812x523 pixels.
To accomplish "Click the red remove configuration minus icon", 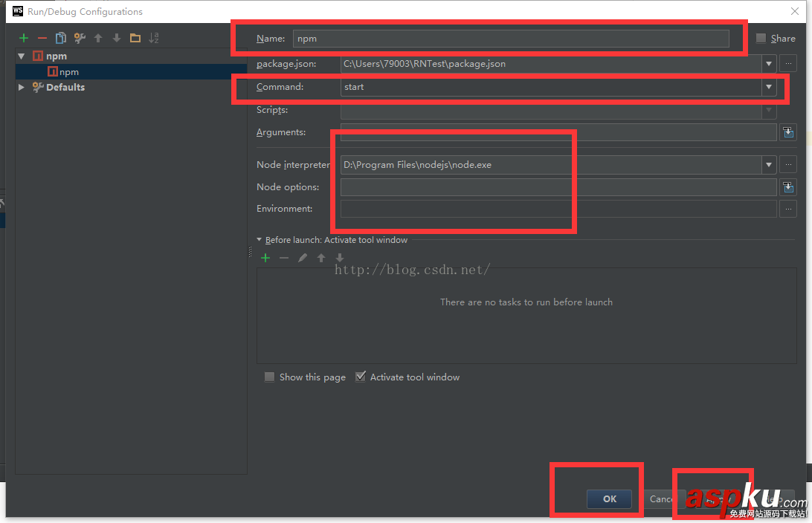I will (x=42, y=38).
